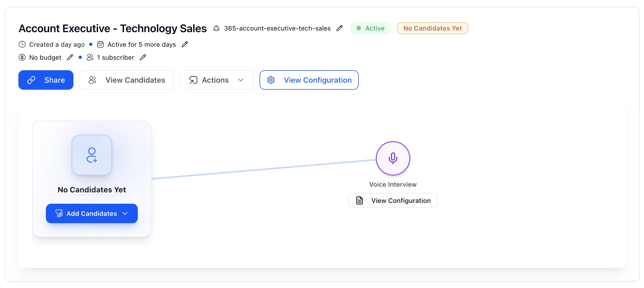Click the dollar budget icon
The height and width of the screenshot is (288, 644).
[22, 57]
